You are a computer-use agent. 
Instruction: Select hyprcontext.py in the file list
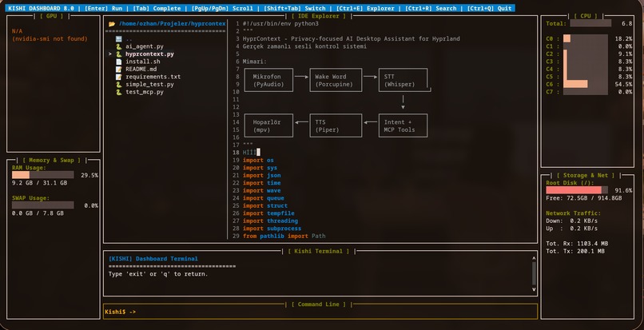tap(149, 54)
